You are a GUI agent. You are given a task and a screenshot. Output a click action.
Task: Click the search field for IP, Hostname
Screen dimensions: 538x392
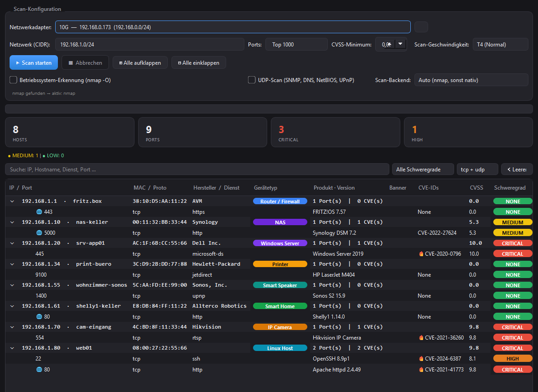pyautogui.click(x=197, y=170)
